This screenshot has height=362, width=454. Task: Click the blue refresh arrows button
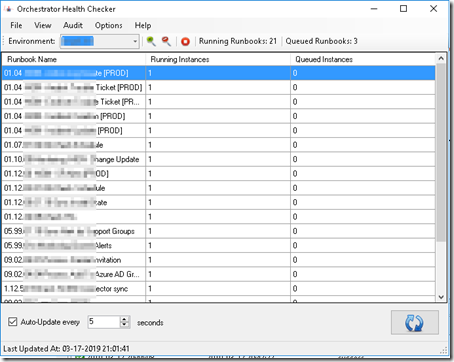(415, 322)
